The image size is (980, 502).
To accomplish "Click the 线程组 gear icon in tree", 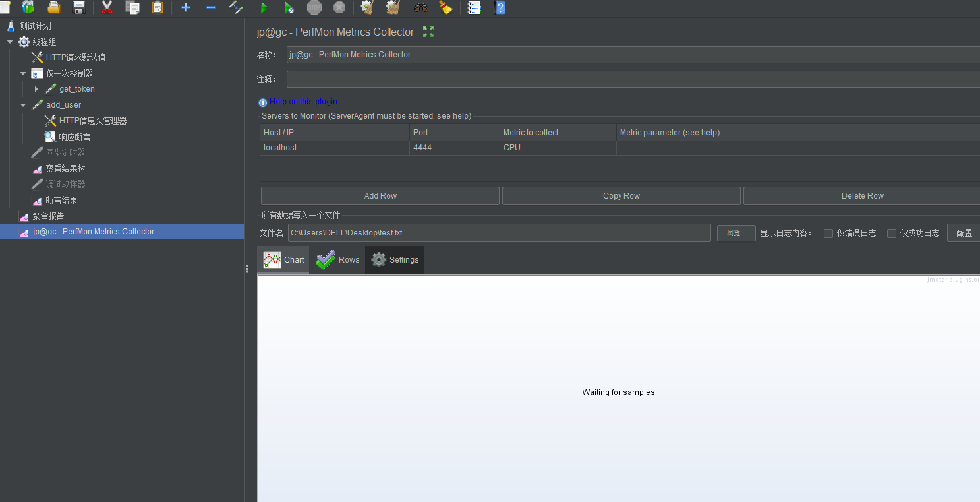I will pos(24,42).
